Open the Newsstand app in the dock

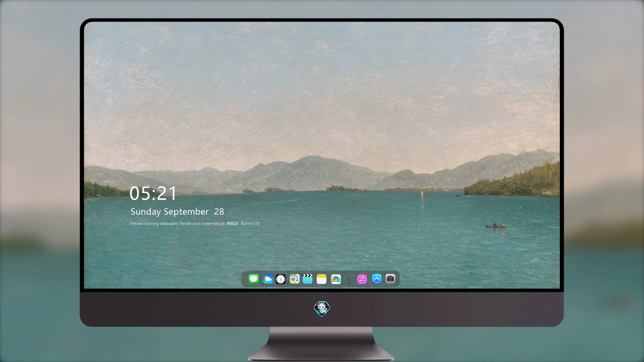[336, 279]
